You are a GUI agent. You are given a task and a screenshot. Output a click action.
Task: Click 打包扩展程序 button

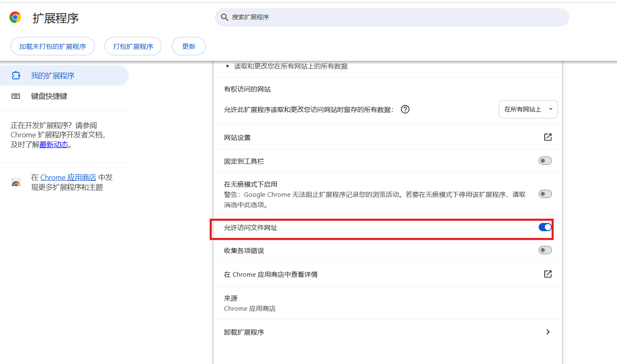pyautogui.click(x=133, y=46)
